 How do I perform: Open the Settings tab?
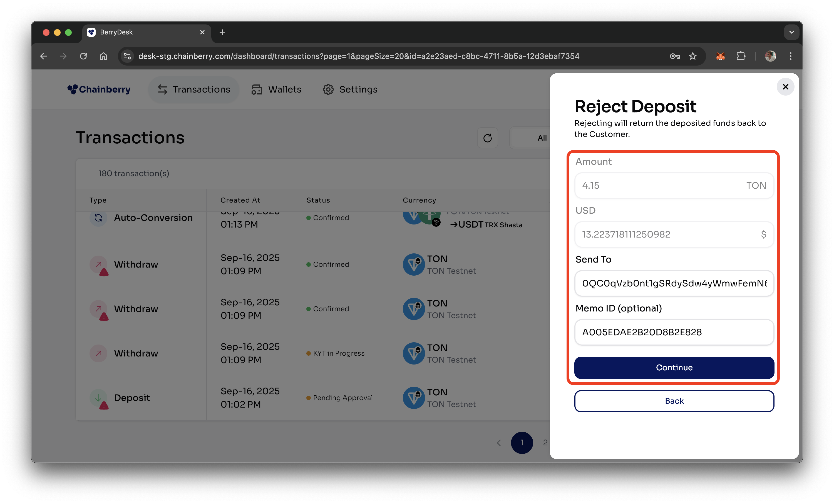tap(350, 89)
